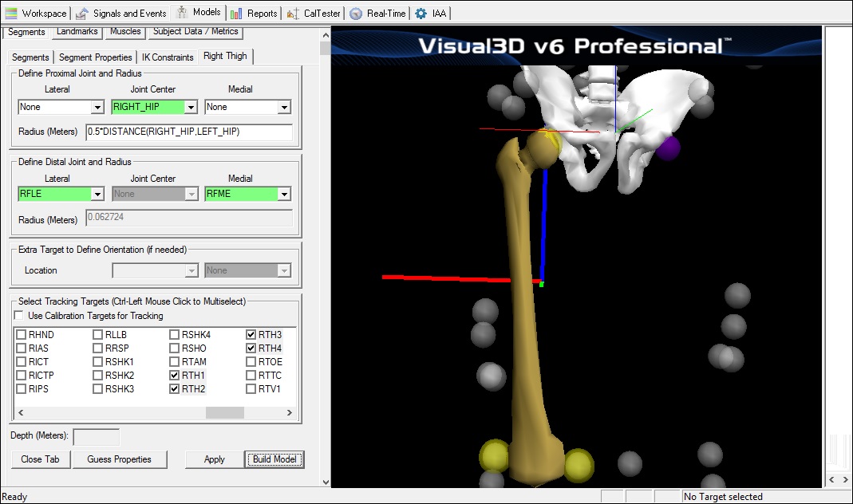Check the RSHK1 tracking target
Screen dimensions: 853x504
click(99, 362)
